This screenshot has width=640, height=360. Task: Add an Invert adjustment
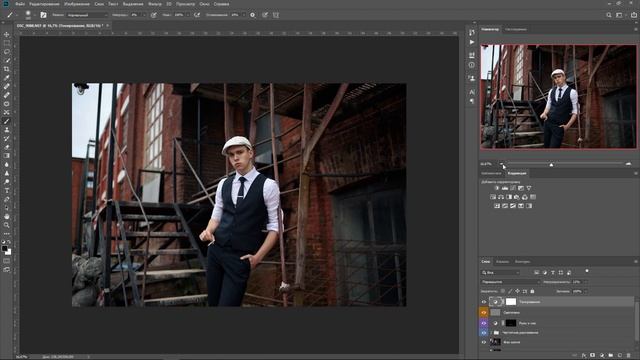(497, 206)
